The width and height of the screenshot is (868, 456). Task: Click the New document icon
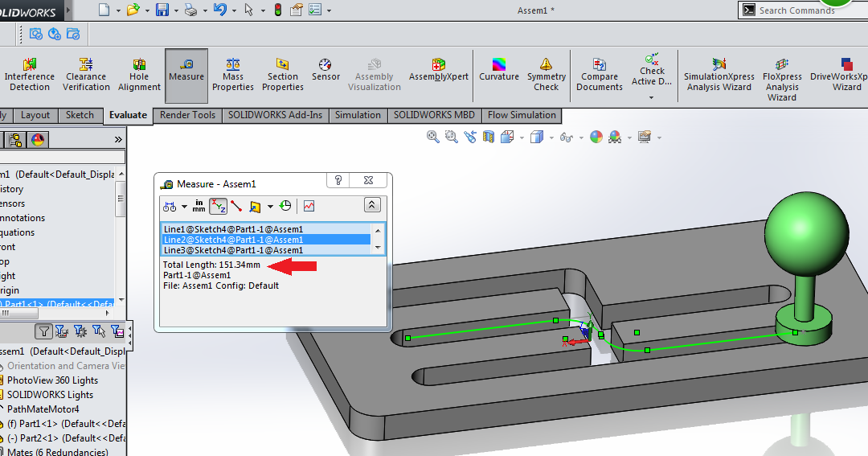coord(104,10)
